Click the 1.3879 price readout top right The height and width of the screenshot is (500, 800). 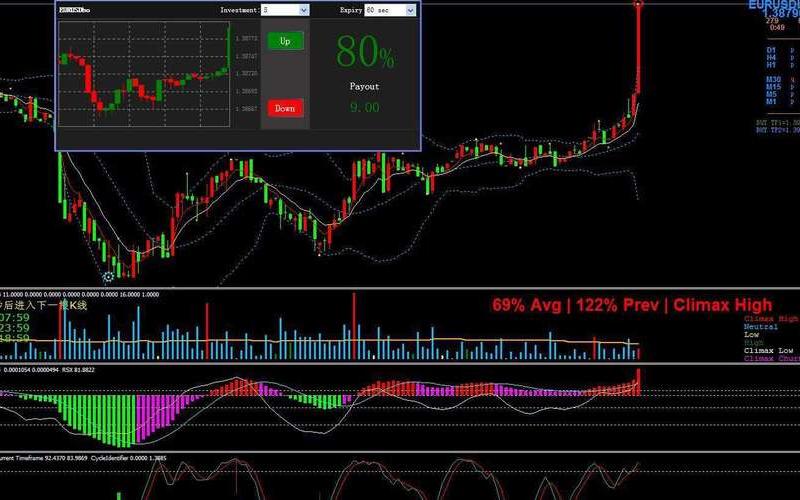tap(782, 14)
